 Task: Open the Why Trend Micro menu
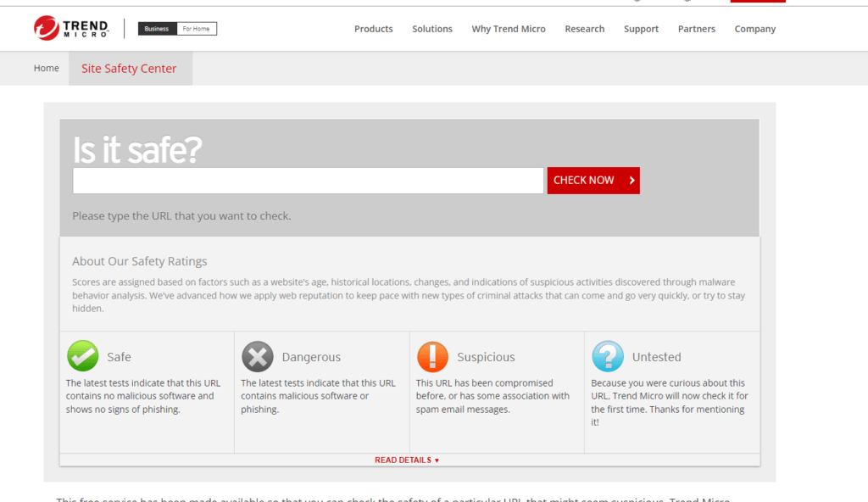point(509,29)
